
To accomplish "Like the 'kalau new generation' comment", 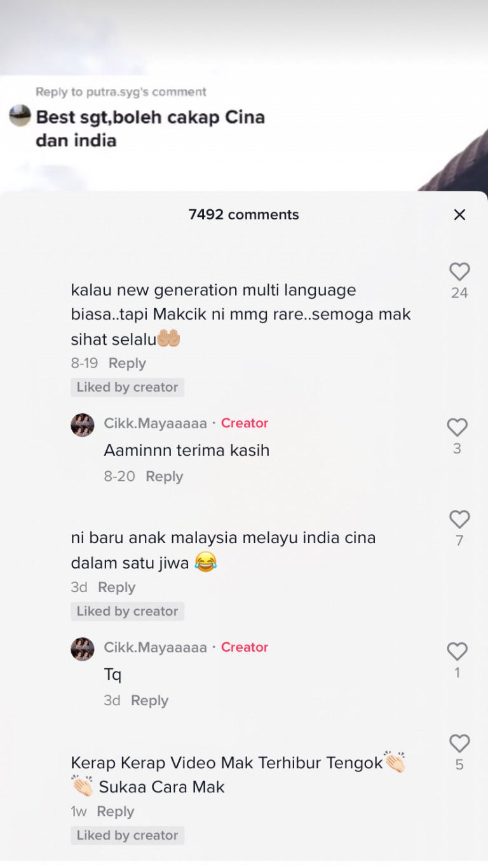I will coord(459,272).
